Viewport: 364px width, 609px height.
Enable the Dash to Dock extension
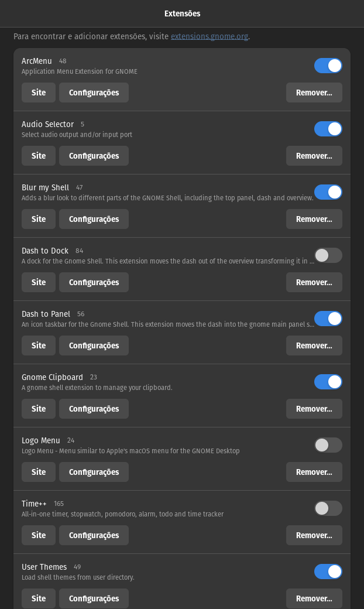coord(328,255)
